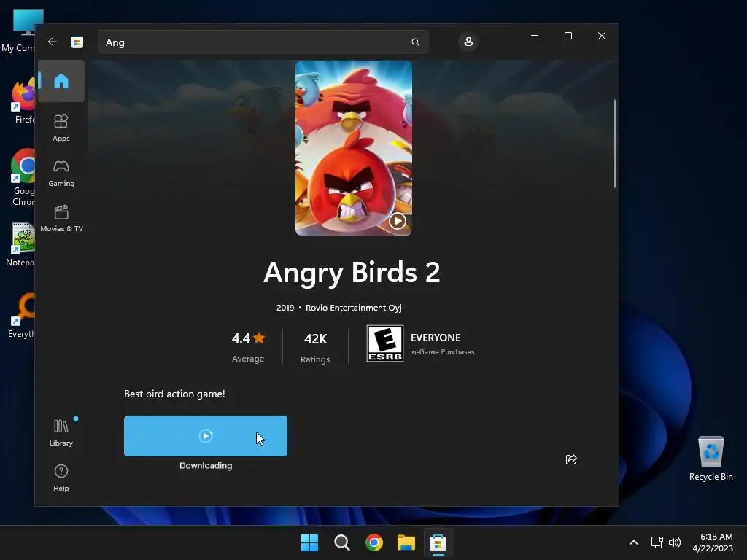Close the Microsoft Store window
747x560 pixels.
tap(602, 36)
